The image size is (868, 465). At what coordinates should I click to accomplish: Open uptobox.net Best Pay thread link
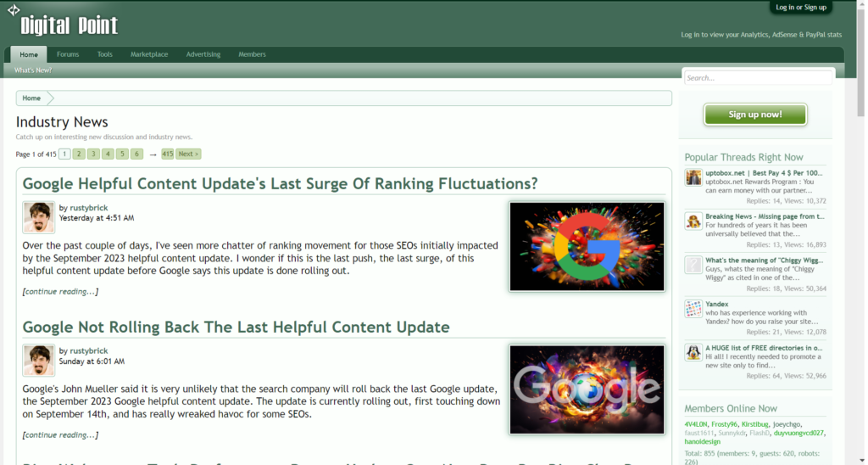point(764,173)
